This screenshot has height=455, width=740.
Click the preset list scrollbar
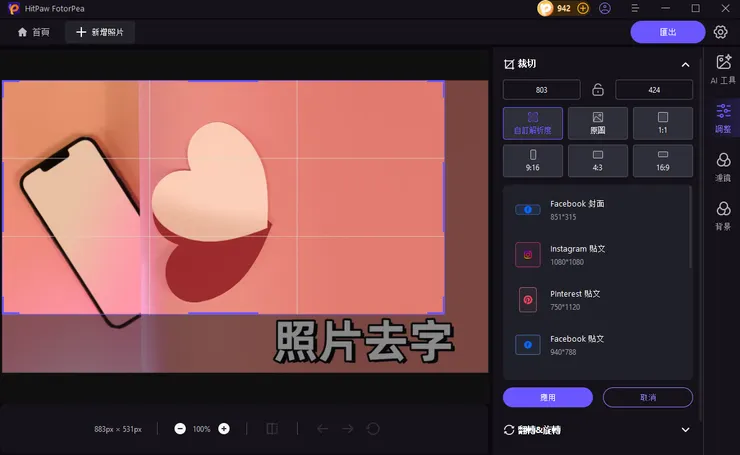[690, 227]
